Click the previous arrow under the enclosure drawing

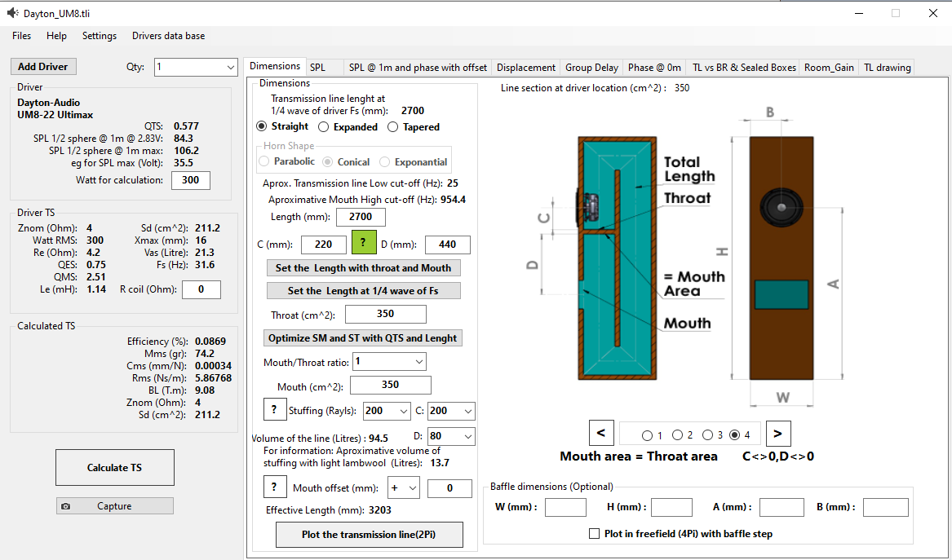coord(601,433)
